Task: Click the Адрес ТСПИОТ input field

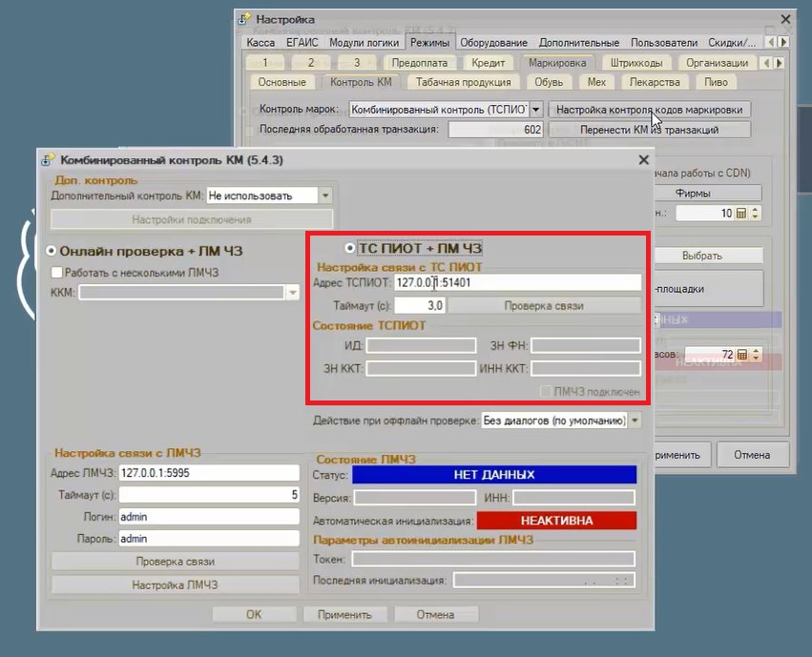Action: pyautogui.click(x=518, y=282)
